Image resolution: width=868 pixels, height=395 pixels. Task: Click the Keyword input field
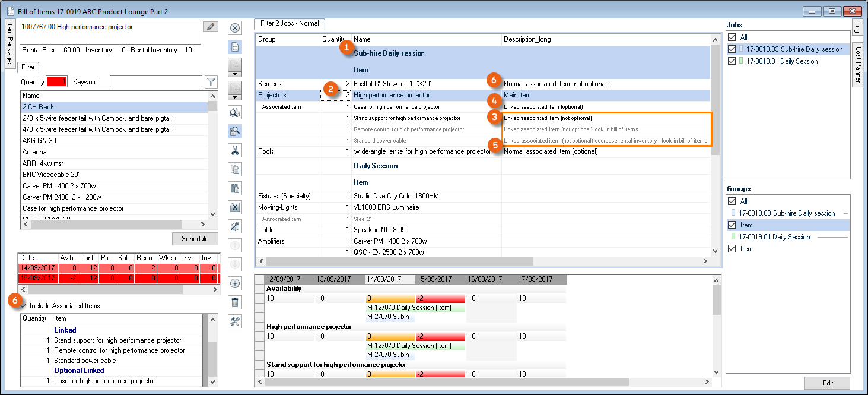pos(155,82)
